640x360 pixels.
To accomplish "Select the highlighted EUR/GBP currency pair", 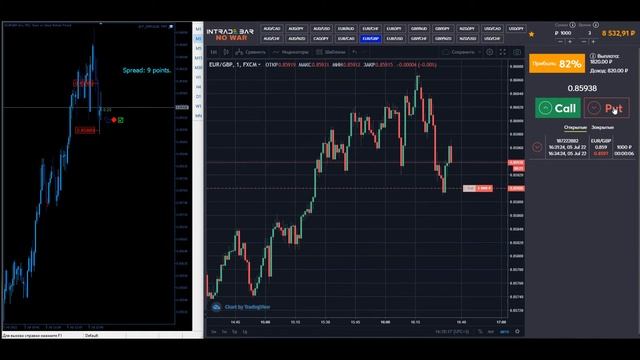I will pos(370,38).
